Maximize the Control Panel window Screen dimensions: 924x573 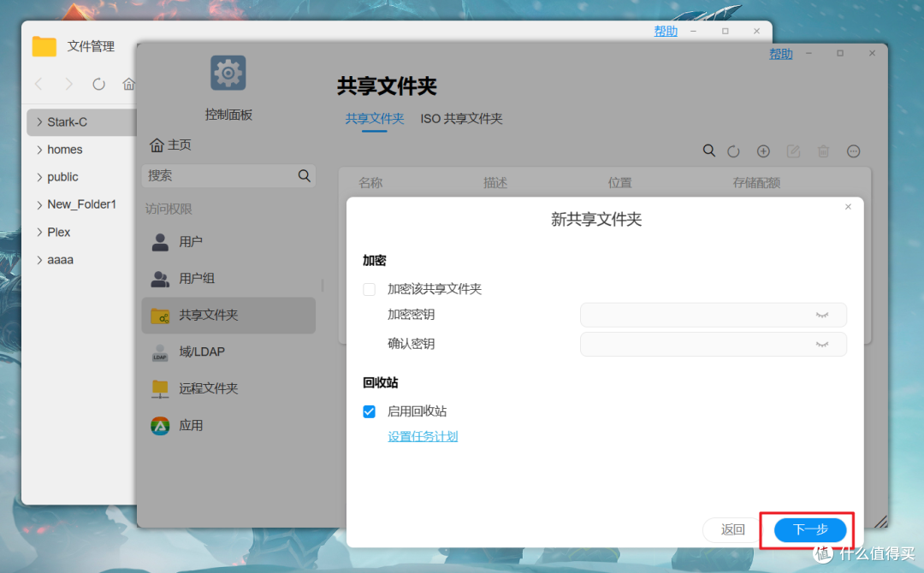(840, 53)
